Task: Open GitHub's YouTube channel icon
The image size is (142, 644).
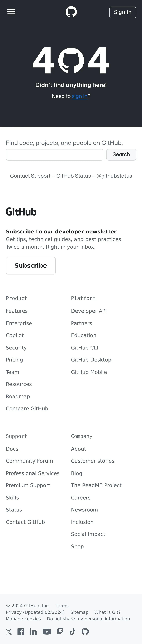Action: pos(47,632)
